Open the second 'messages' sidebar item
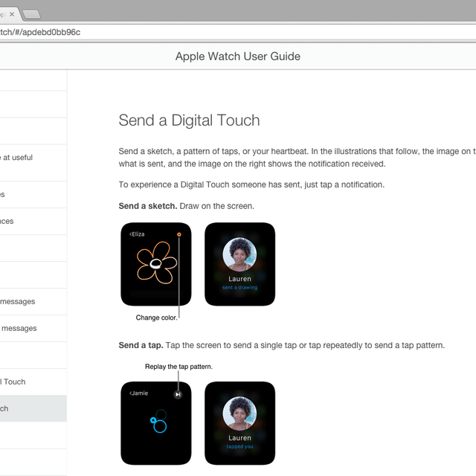Screen dimensions: 476x476 (33, 329)
